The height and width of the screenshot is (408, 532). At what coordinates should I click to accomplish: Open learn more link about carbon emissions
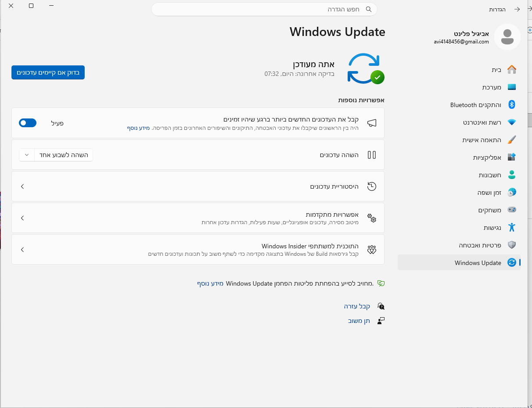(210, 283)
